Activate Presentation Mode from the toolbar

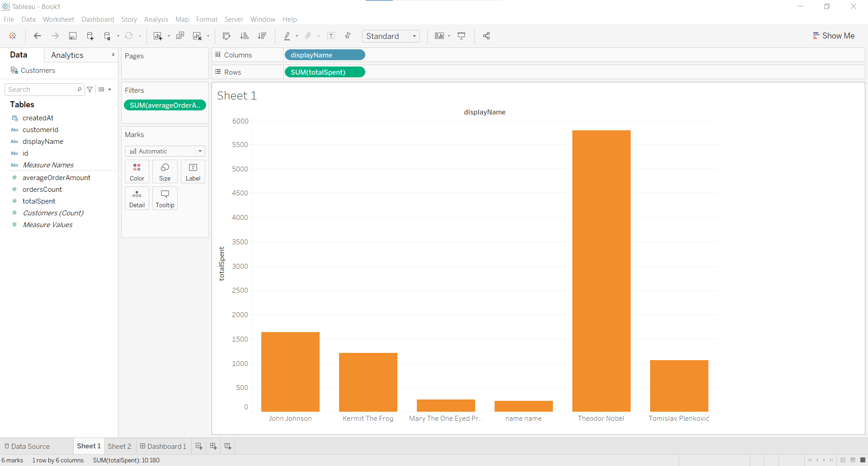point(462,36)
